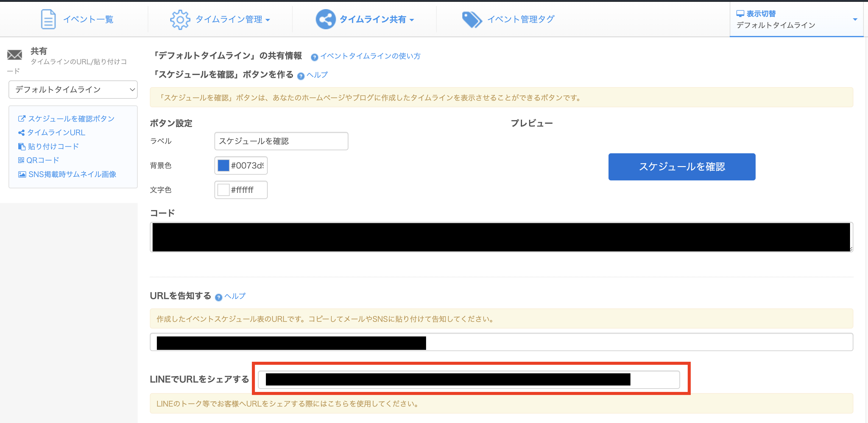Go to イベント一覧 menu item
868x423 pixels.
point(88,20)
